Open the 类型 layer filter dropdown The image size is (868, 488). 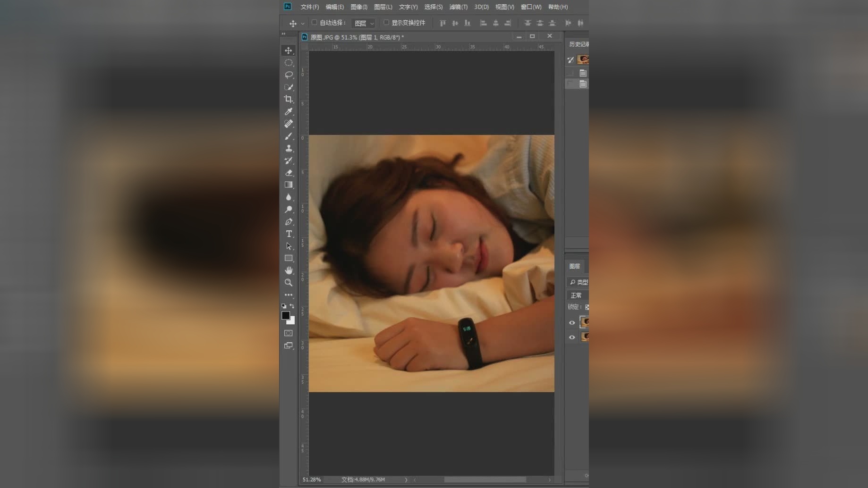[578, 282]
